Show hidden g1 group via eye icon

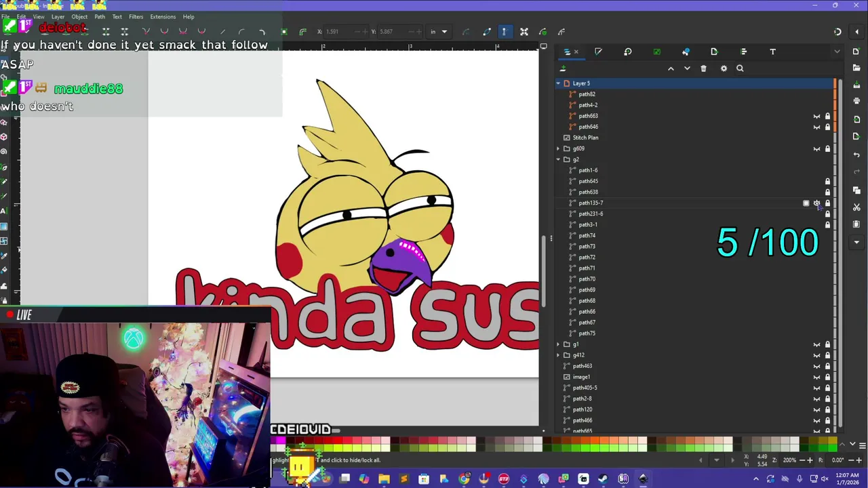pyautogui.click(x=816, y=344)
